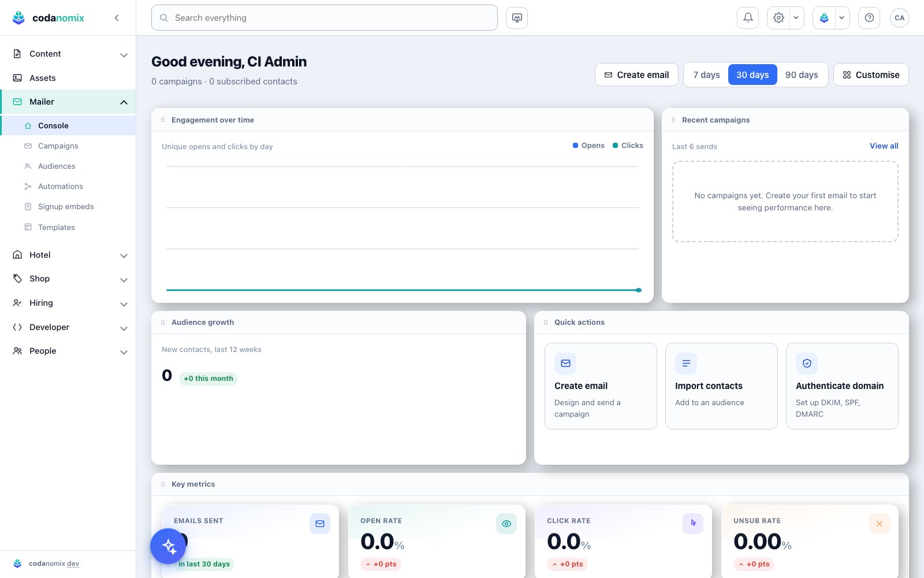The width and height of the screenshot is (924, 578).
Task: Select the 90 days range tab
Action: (802, 75)
